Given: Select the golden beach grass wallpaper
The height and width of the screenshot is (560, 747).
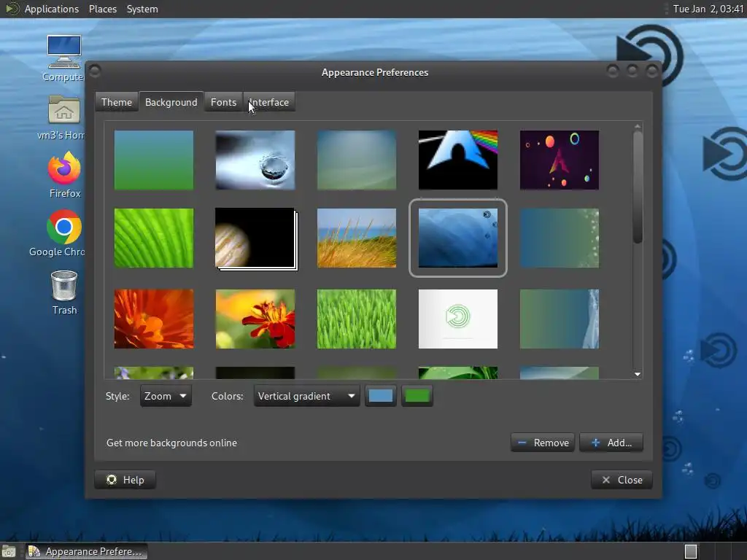Looking at the screenshot, I should click(357, 238).
